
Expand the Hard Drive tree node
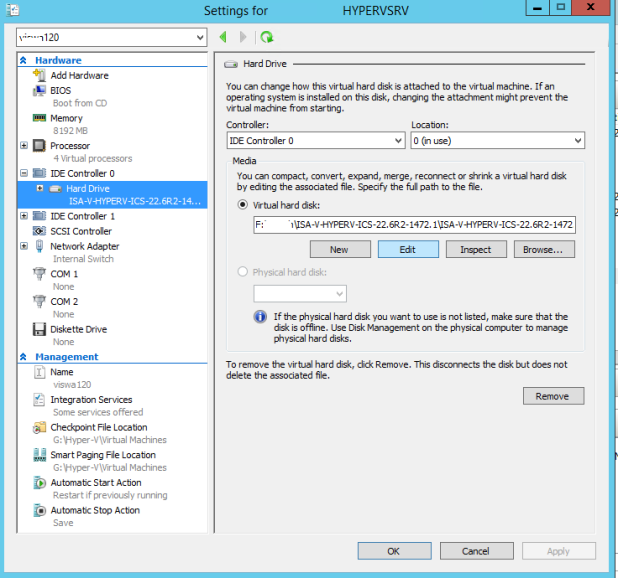[40, 188]
